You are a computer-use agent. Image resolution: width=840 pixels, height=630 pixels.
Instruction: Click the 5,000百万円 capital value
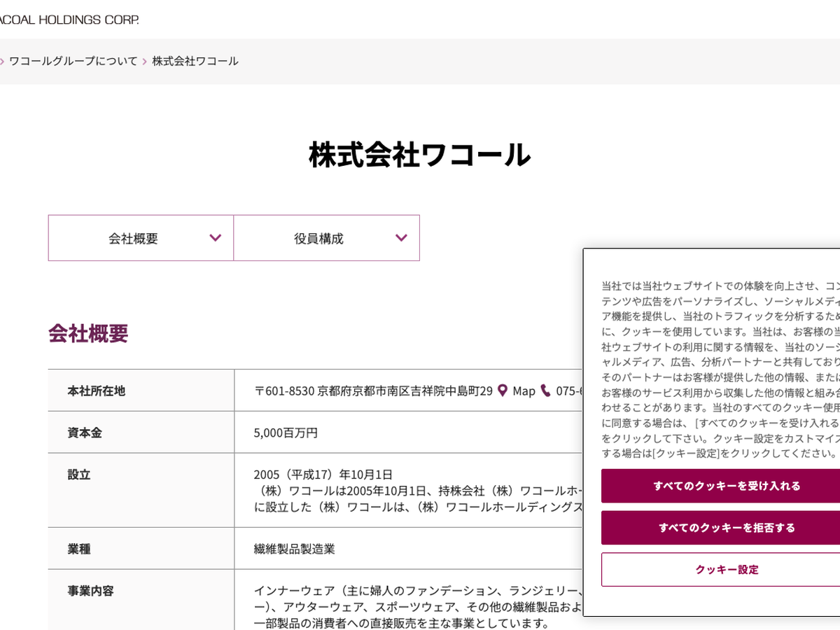point(286,433)
